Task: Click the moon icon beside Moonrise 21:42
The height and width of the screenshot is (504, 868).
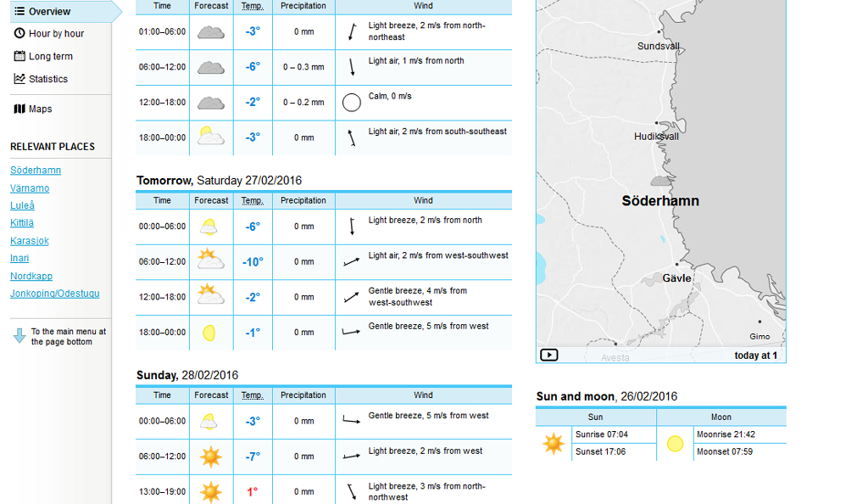Action: click(675, 444)
